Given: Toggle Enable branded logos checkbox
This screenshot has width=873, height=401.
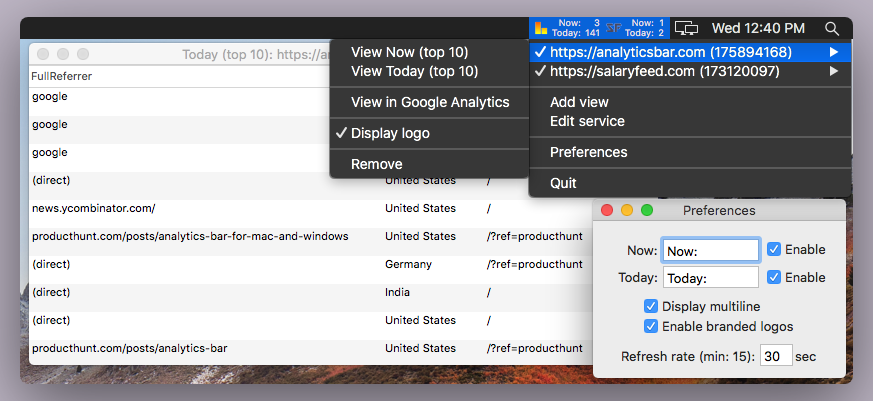Looking at the screenshot, I should click(651, 326).
